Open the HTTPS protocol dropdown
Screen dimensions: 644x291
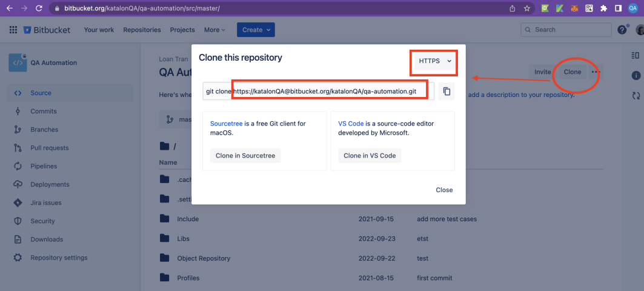pos(434,61)
